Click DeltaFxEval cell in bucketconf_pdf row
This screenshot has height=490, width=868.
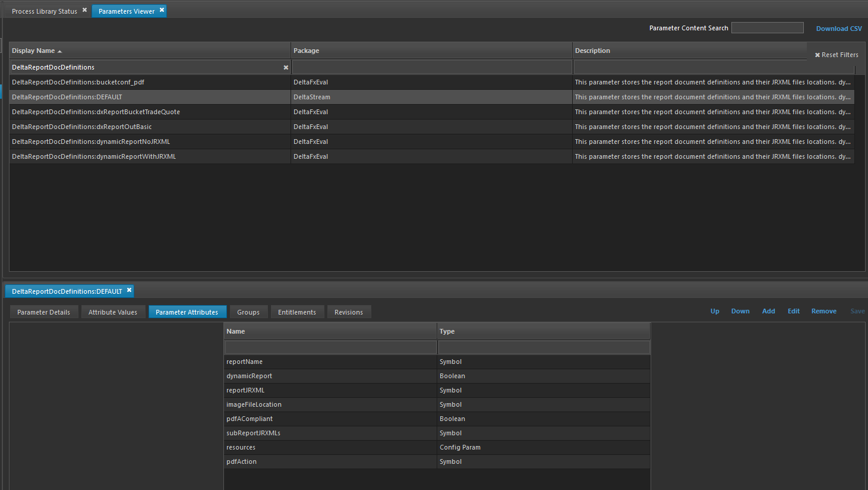[431, 82]
